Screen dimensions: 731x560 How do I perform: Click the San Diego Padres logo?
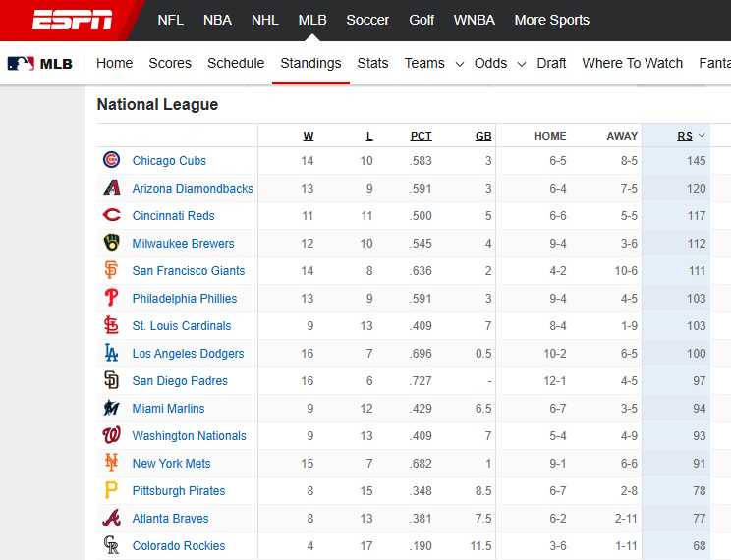[111, 380]
